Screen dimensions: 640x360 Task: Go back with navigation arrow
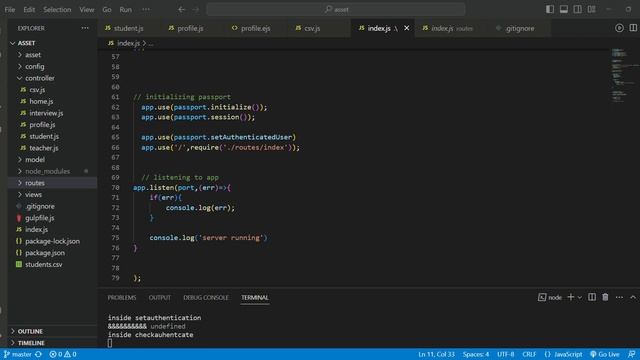pos(182,9)
